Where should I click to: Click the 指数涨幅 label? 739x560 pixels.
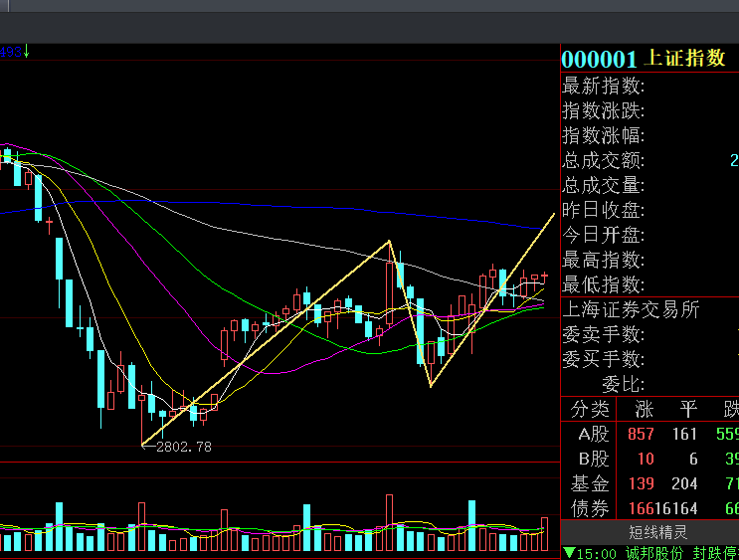click(603, 135)
